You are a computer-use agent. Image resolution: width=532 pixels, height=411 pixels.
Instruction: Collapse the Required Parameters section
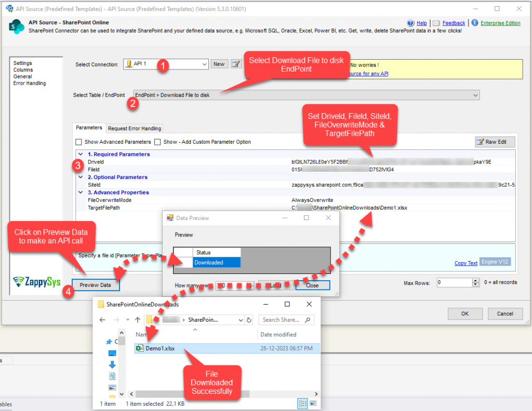click(81, 154)
